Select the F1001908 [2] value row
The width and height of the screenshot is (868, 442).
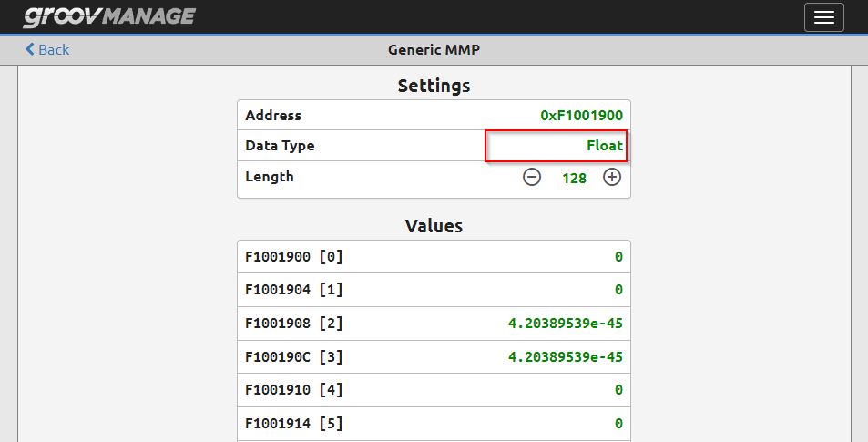tap(434, 324)
